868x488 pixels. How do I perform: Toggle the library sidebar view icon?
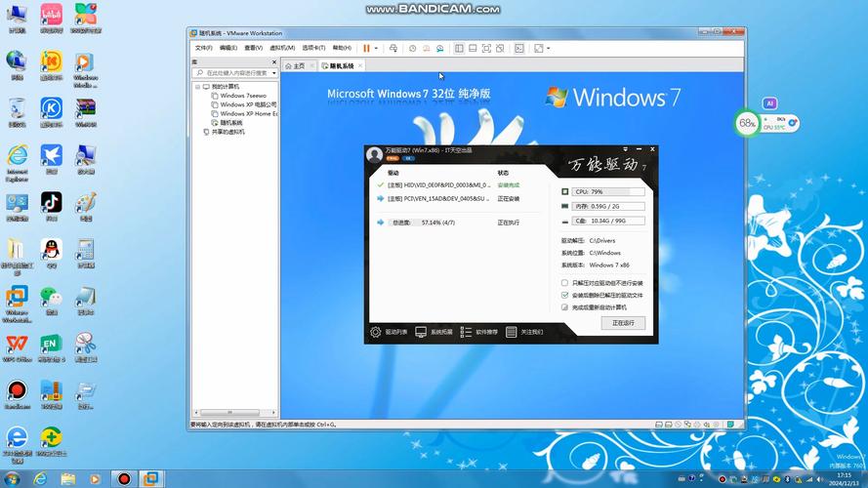coord(459,49)
